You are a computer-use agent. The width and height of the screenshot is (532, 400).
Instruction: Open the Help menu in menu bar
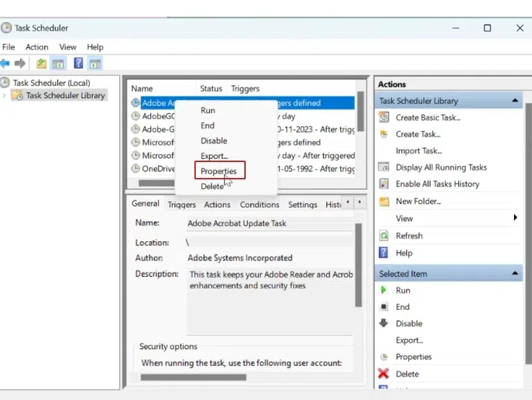pos(95,47)
